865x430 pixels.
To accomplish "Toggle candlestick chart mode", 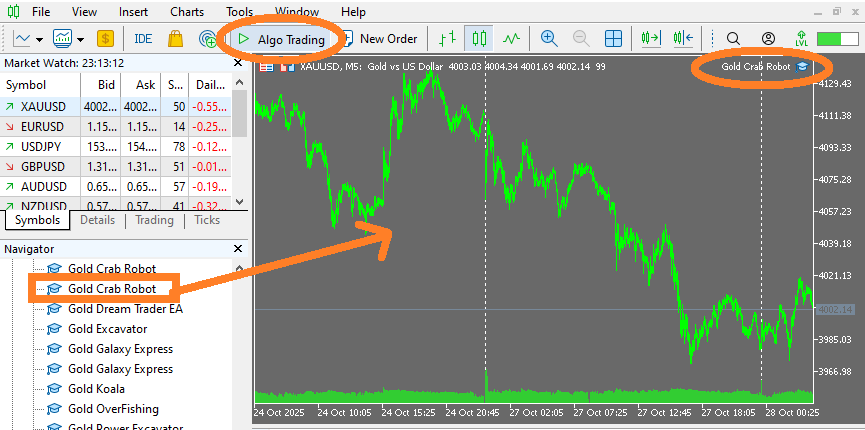I will click(480, 39).
